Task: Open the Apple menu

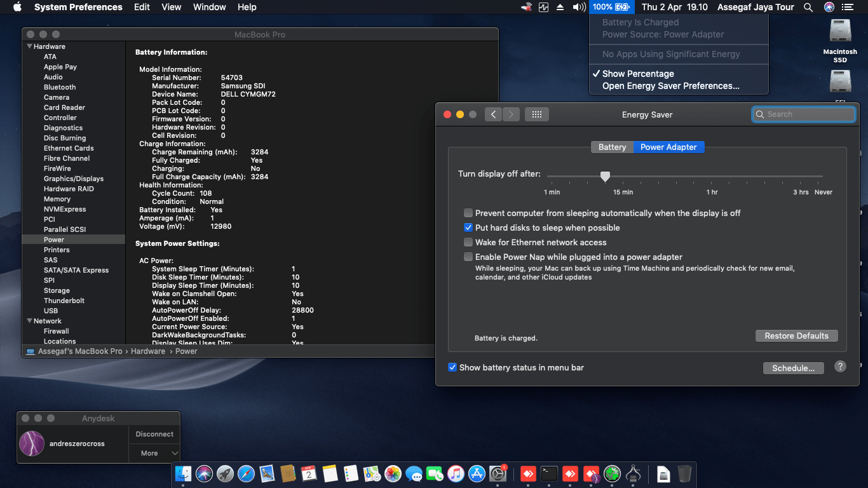Action: (x=17, y=7)
